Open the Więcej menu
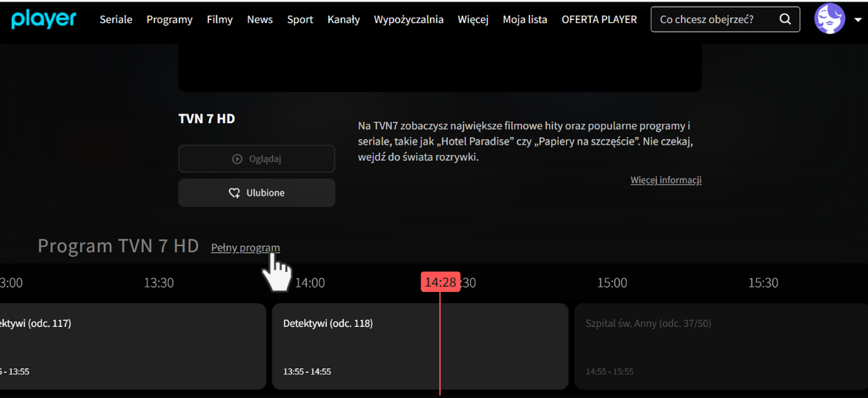868x398 pixels. tap(473, 19)
